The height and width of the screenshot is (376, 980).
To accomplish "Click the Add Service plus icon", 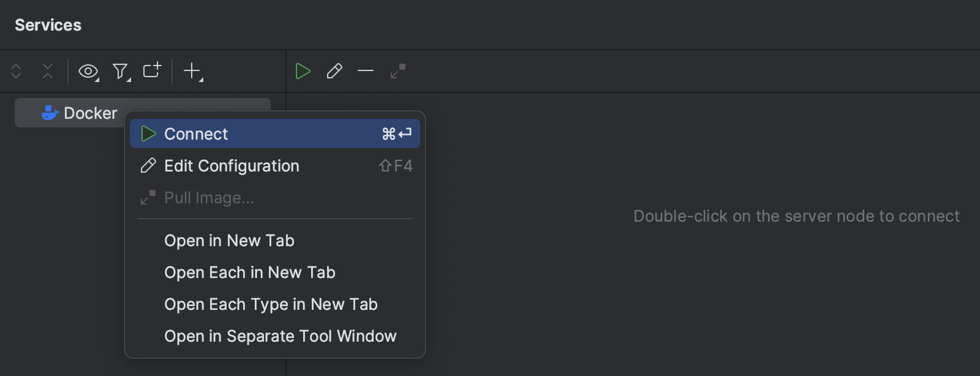I will pyautogui.click(x=192, y=71).
